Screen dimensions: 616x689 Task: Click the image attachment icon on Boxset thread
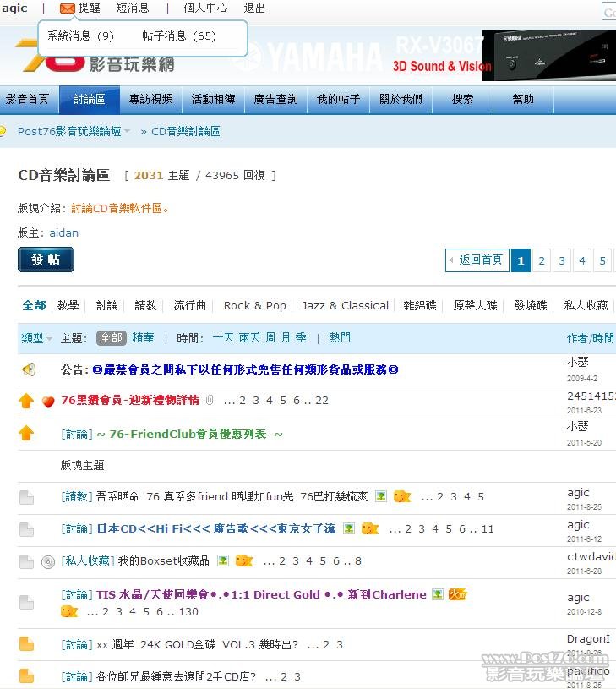tap(223, 560)
